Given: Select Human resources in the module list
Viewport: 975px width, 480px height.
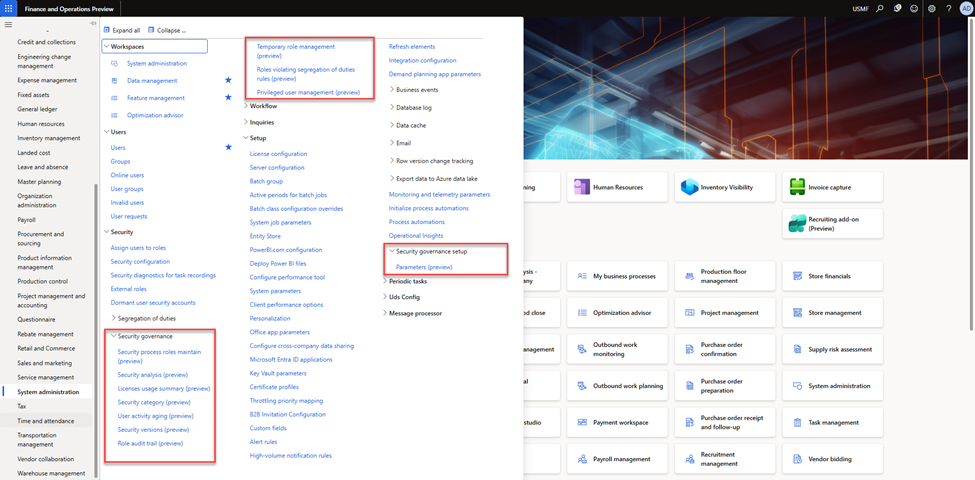Looking at the screenshot, I should tap(42, 124).
